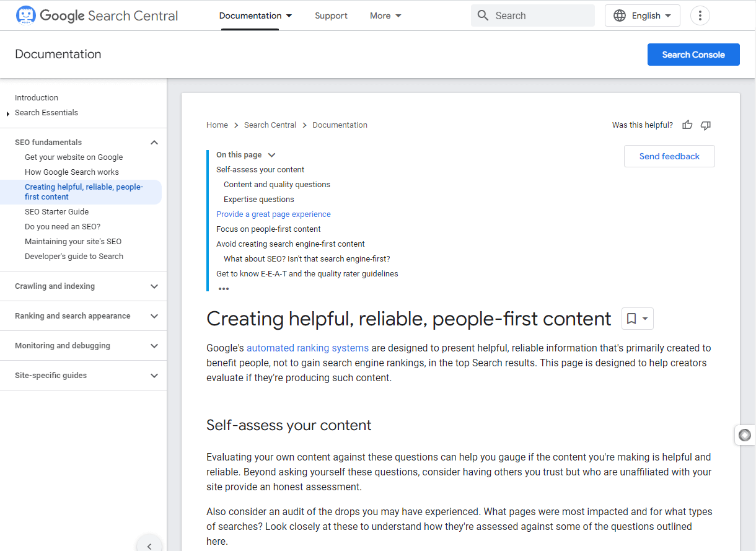Collapse the SEO fundamentals section
This screenshot has height=551, width=756.
[x=154, y=143]
